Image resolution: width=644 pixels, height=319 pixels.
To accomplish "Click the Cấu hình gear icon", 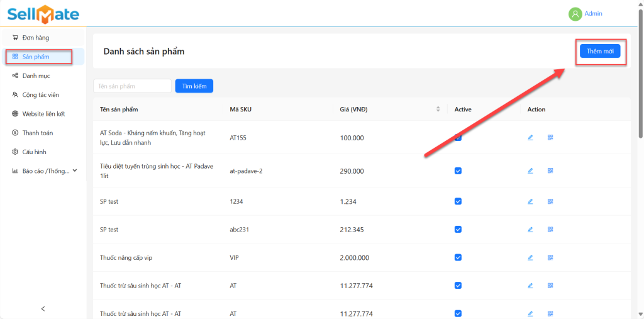I will click(15, 152).
